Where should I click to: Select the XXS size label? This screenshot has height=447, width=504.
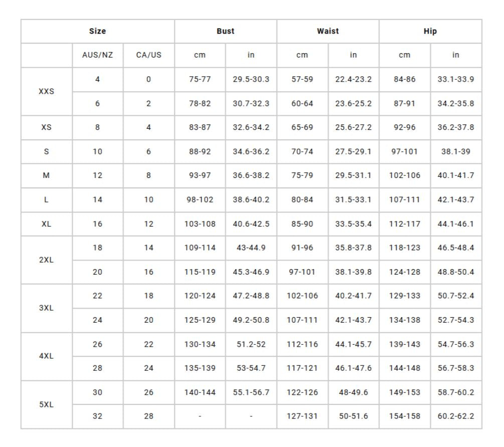pyautogui.click(x=46, y=92)
